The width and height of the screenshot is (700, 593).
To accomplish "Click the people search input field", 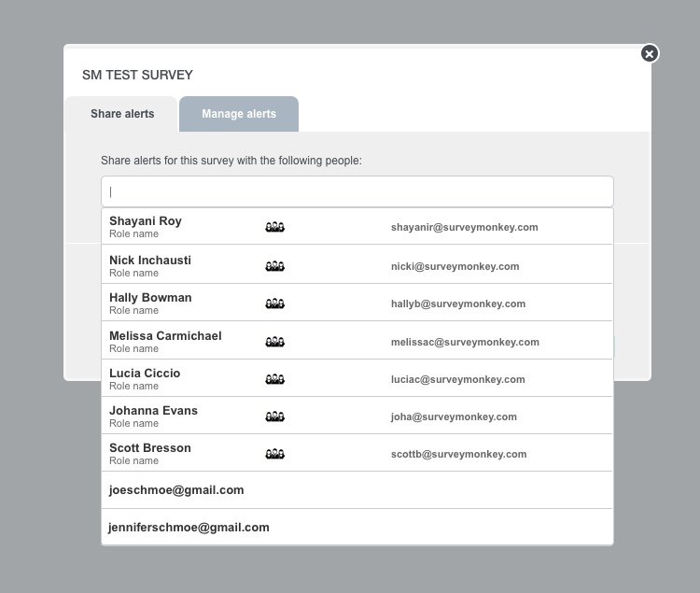I will (x=357, y=191).
